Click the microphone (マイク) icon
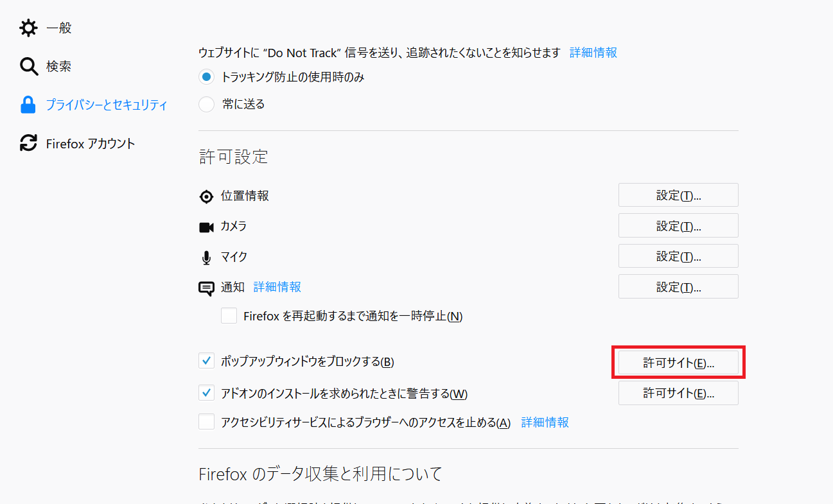The width and height of the screenshot is (833, 504). point(206,257)
